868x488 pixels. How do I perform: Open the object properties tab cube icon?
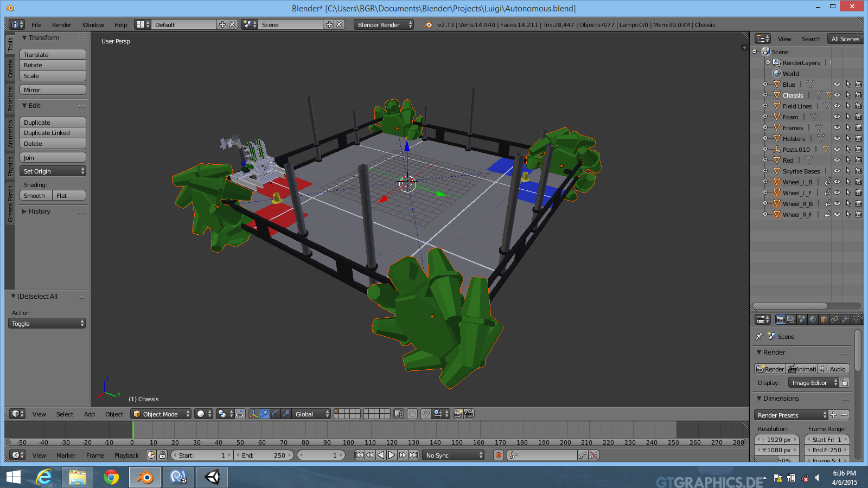(824, 319)
